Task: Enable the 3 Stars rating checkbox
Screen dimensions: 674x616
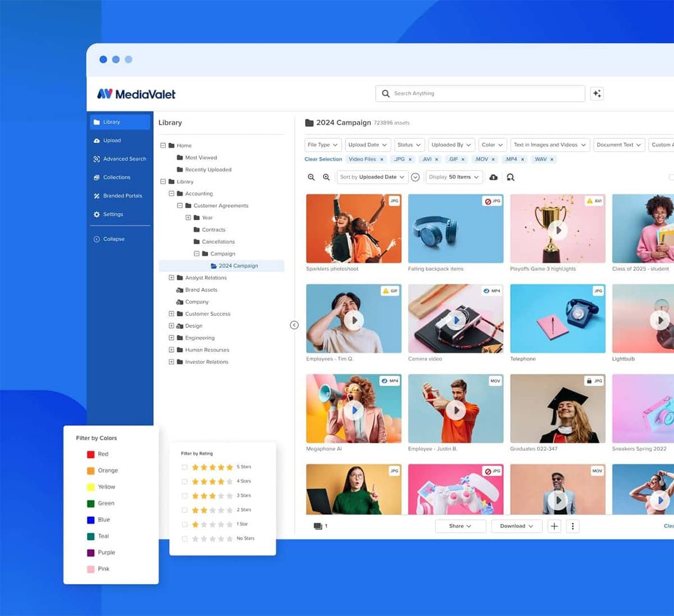Action: point(185,495)
